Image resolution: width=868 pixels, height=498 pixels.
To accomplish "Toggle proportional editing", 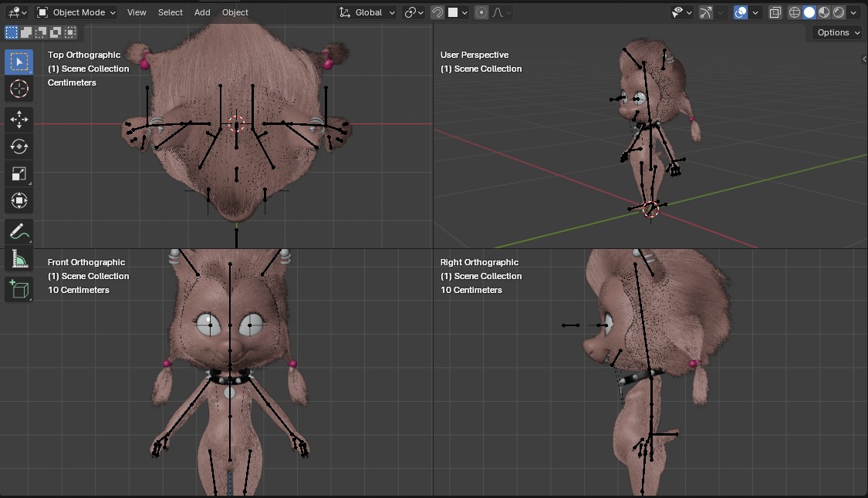I will (481, 12).
